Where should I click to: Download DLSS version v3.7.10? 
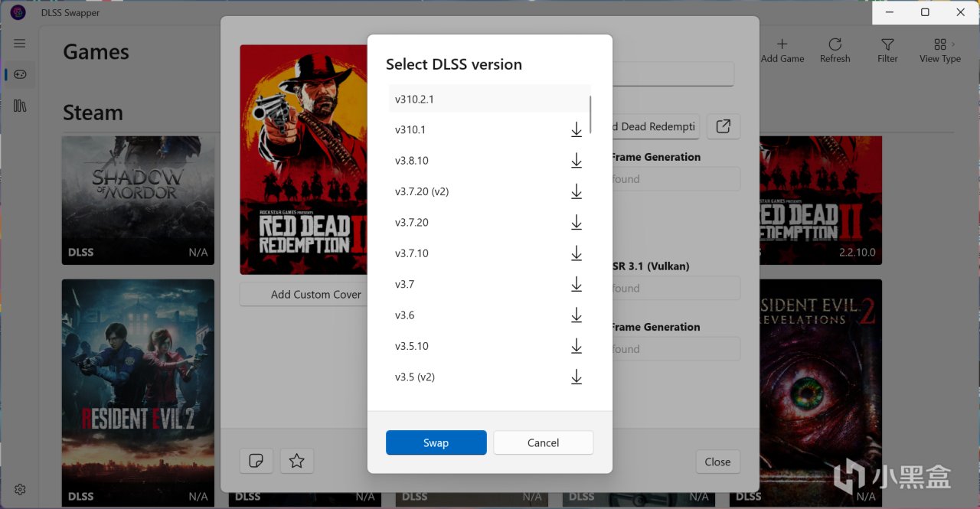tap(577, 253)
